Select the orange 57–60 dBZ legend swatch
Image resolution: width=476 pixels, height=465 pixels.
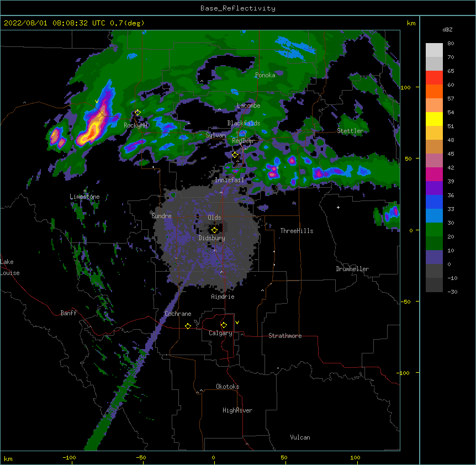pyautogui.click(x=434, y=91)
